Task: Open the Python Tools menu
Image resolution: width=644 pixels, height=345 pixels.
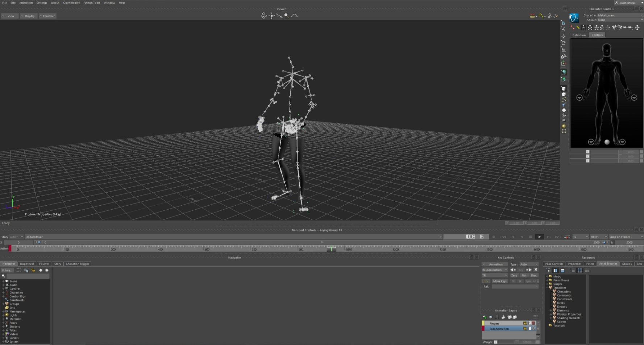Action: pos(92,3)
